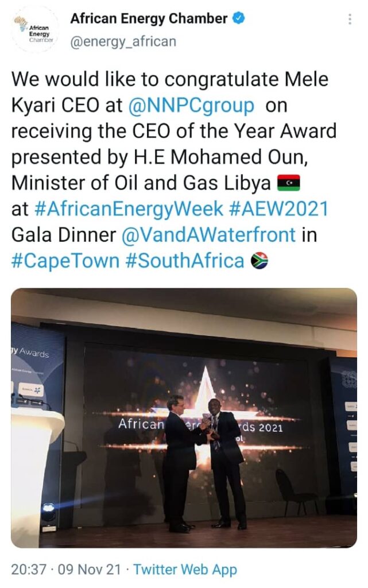Screen dimensions: 368x588
Task: Click the African Energy Chamber display name
Action: click(149, 19)
